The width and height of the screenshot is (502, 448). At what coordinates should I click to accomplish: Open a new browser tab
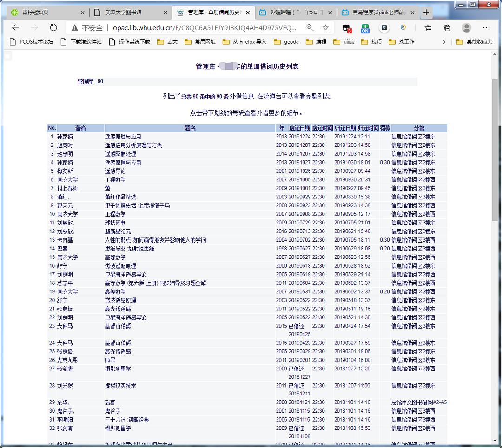click(426, 13)
